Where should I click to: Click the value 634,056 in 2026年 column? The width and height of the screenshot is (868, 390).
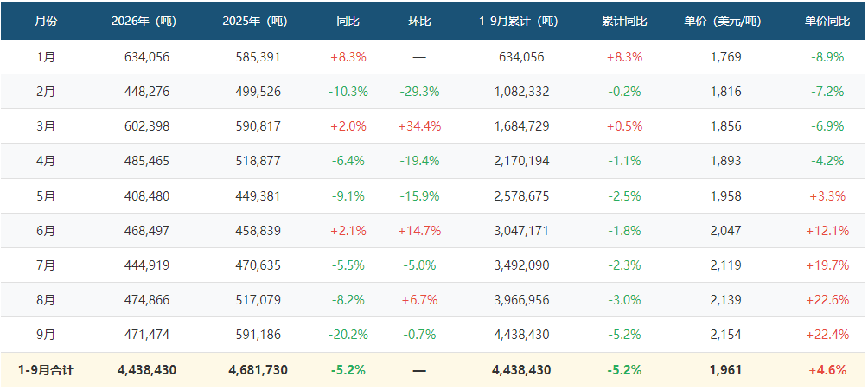click(147, 56)
